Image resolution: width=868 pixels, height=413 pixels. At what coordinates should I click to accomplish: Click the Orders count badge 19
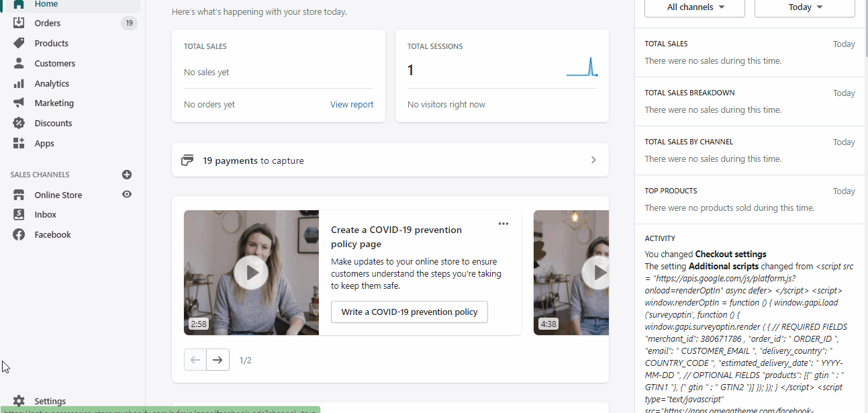(129, 23)
